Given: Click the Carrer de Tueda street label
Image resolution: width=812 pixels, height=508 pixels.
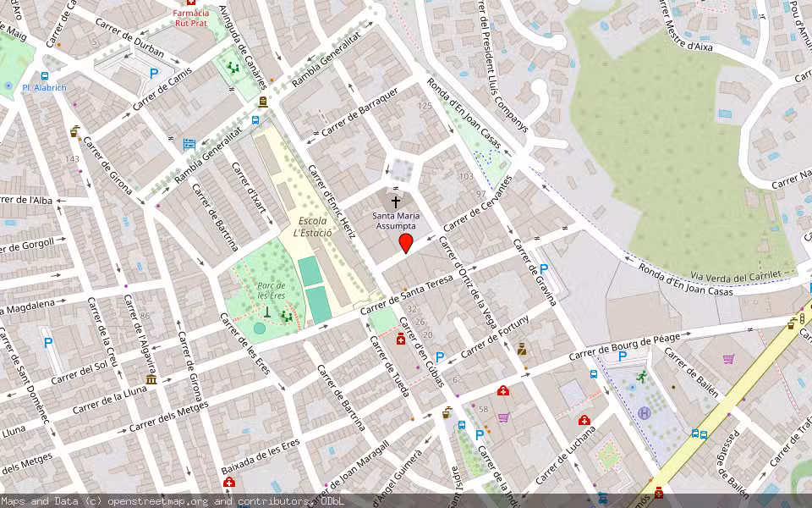Looking at the screenshot, I should pyautogui.click(x=390, y=367).
